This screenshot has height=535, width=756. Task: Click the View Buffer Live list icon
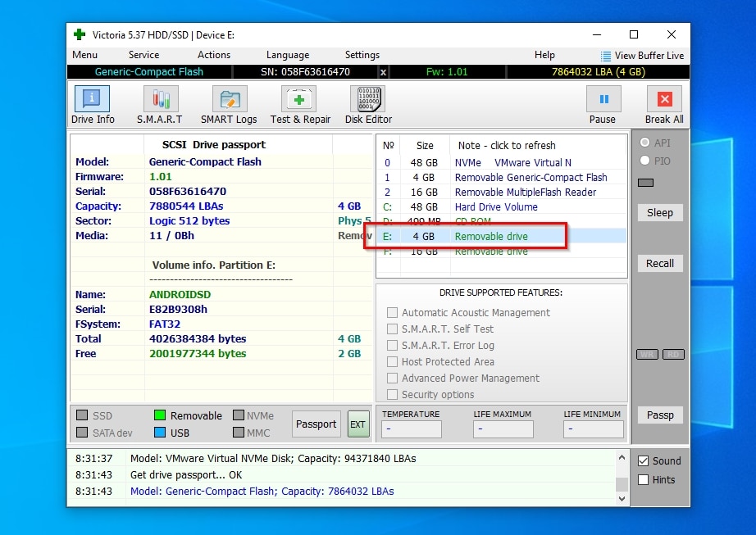tap(606, 56)
